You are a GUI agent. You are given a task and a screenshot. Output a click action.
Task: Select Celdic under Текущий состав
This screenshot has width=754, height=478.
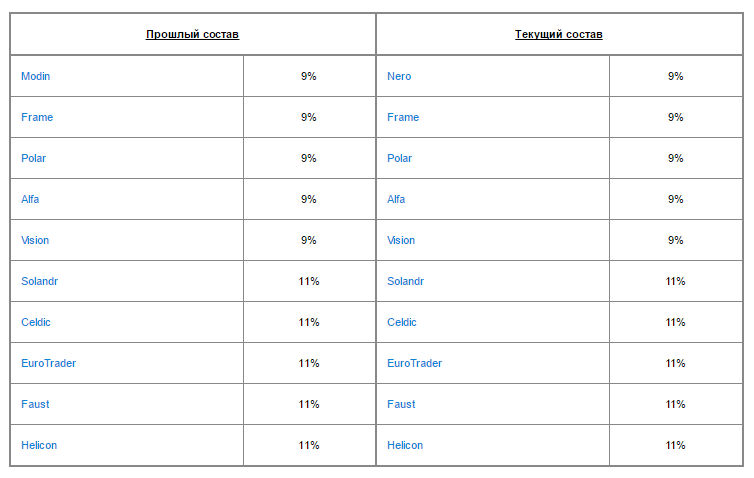pos(402,322)
